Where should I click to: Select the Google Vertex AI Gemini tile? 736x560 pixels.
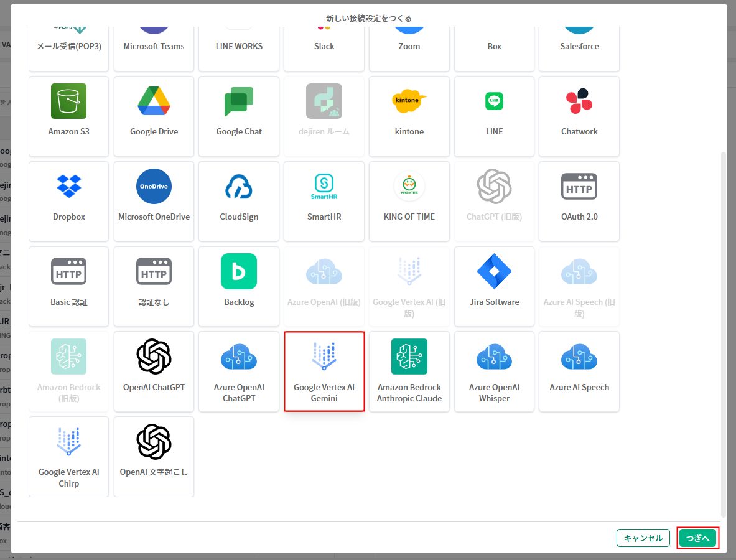tap(324, 371)
